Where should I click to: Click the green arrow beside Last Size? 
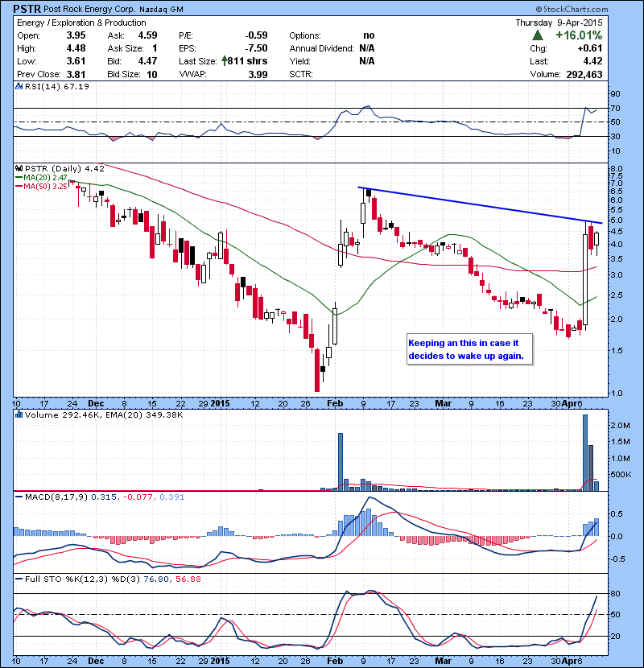[224, 61]
